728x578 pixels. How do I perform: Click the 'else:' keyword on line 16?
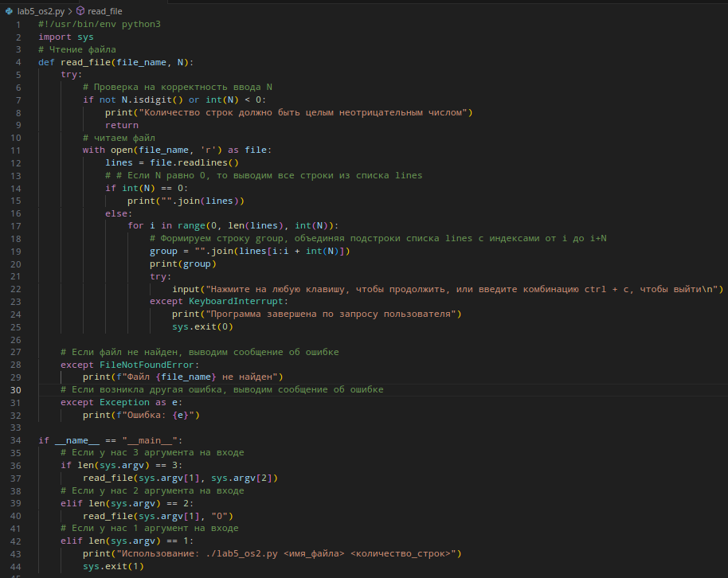click(x=119, y=213)
